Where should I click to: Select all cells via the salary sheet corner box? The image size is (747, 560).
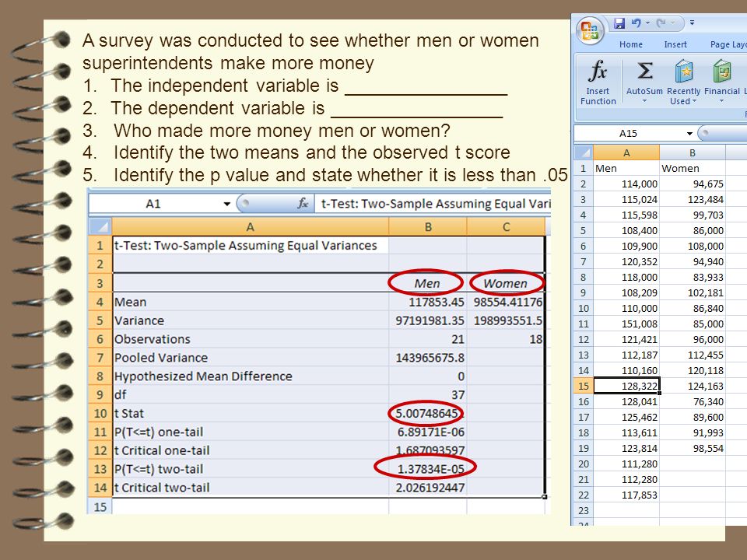(584, 153)
